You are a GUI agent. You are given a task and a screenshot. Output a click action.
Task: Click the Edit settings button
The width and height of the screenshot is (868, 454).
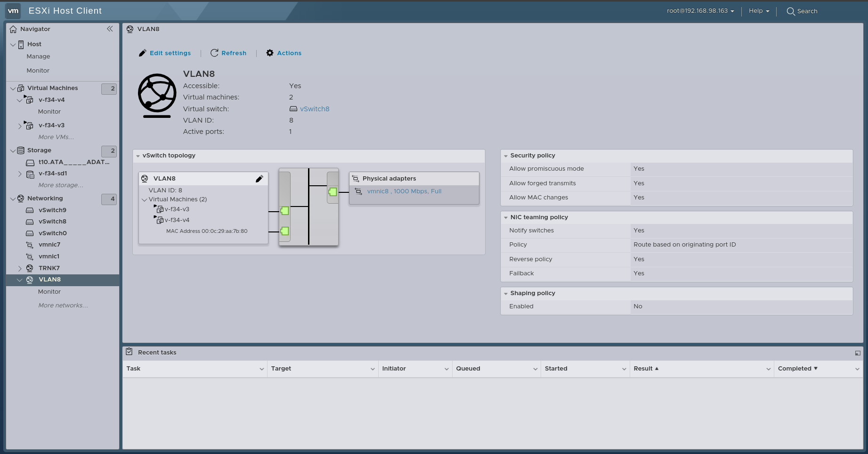[x=165, y=53]
